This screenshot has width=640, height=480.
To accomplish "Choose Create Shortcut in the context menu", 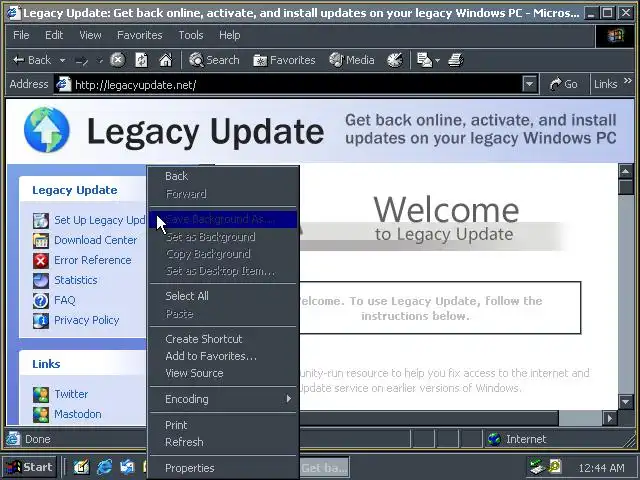I will point(223,339).
